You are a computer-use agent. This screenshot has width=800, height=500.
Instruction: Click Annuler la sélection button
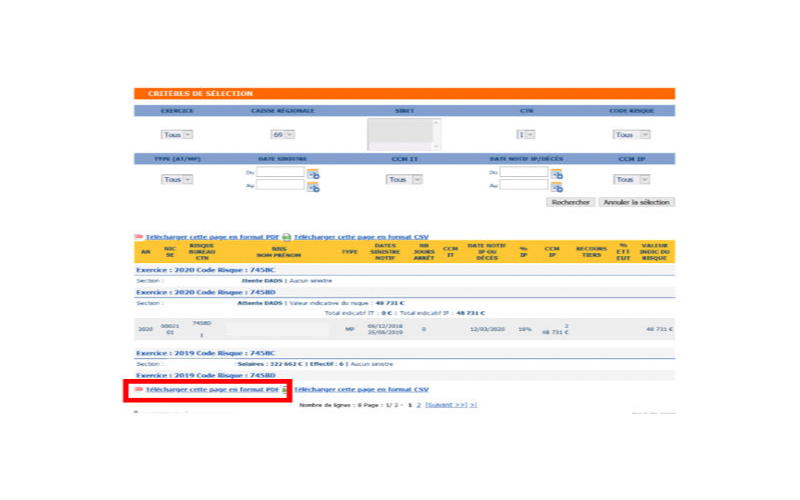pyautogui.click(x=636, y=203)
